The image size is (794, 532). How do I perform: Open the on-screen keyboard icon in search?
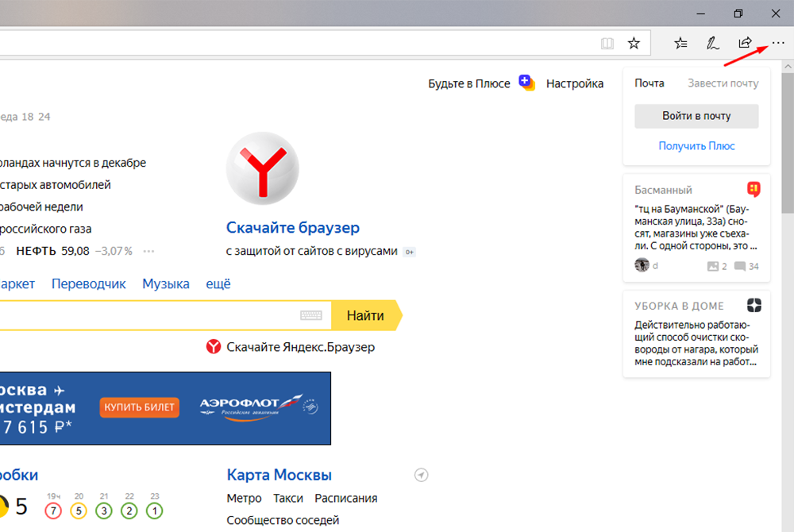310,315
